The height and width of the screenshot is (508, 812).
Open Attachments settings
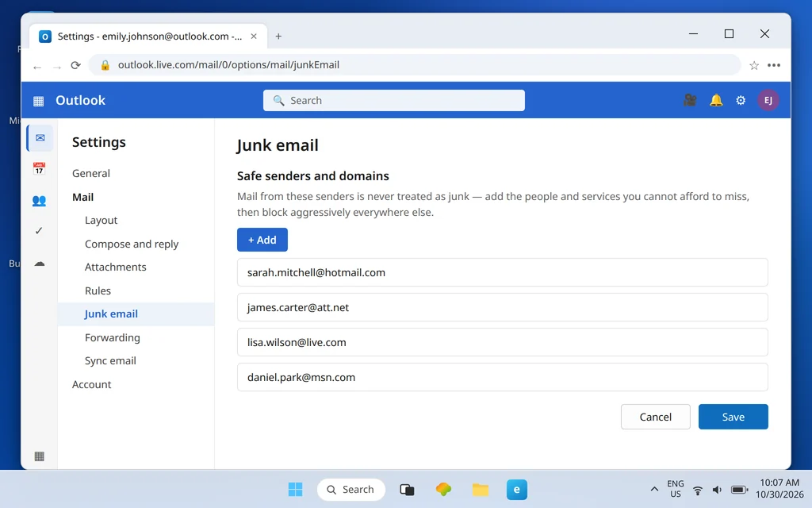coord(116,267)
